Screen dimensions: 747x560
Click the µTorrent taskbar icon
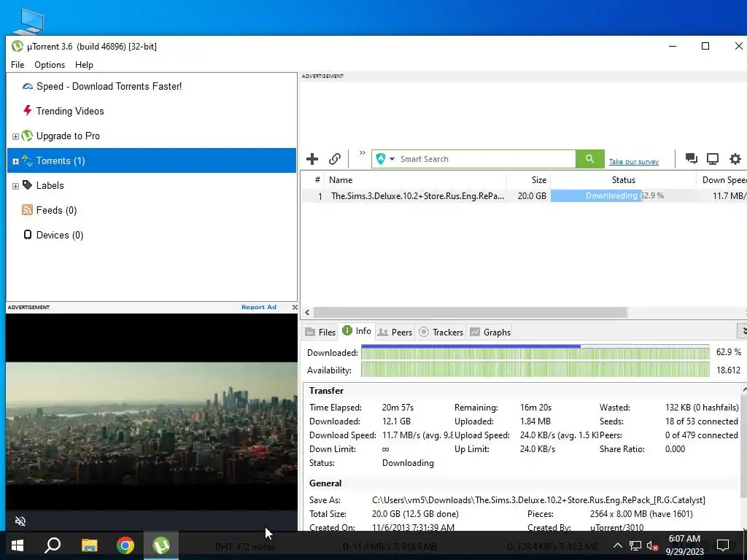161,545
